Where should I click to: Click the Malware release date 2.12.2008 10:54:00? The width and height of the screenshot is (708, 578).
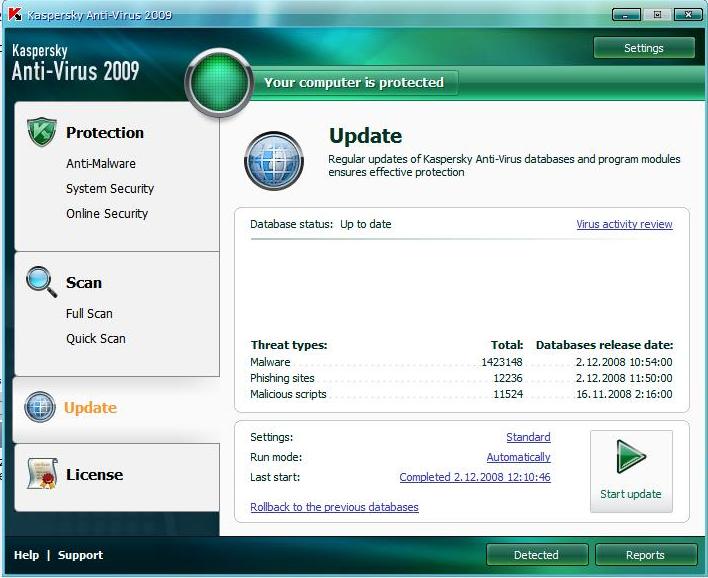[x=624, y=362]
